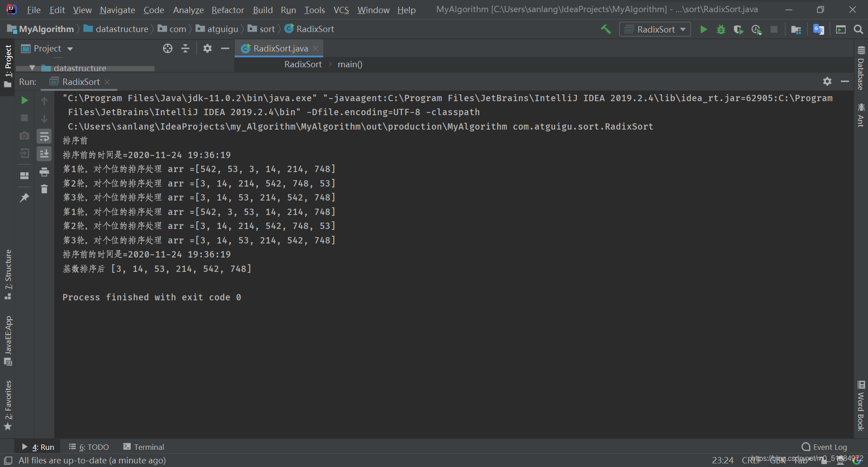The width and height of the screenshot is (868, 467).
Task: Open the Build menu
Action: coord(263,10)
